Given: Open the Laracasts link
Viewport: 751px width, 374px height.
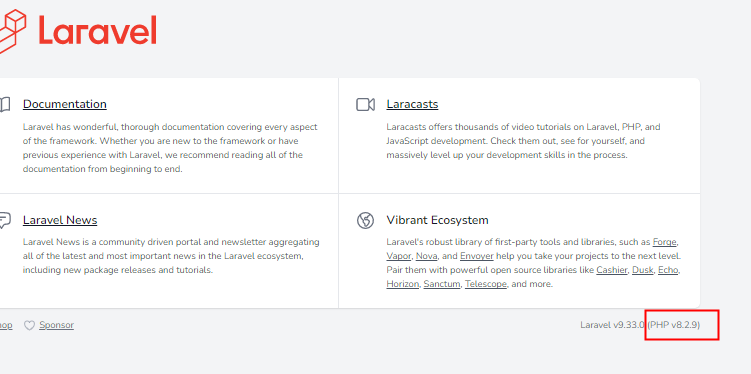Looking at the screenshot, I should tap(412, 104).
